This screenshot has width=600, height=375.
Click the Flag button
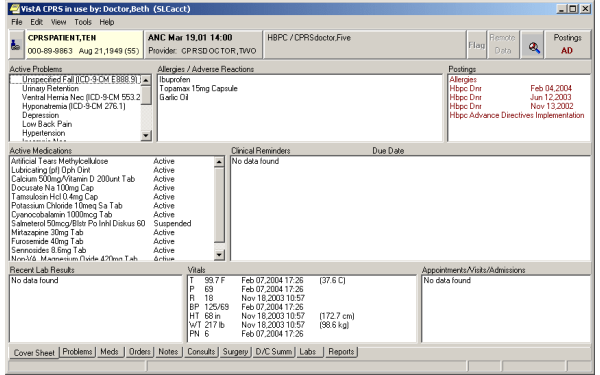click(476, 45)
